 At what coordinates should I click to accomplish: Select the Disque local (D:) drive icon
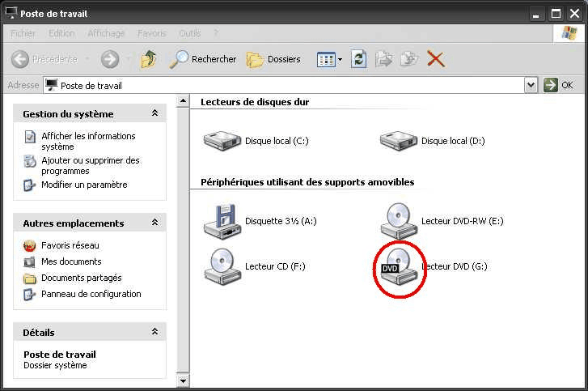pos(398,141)
